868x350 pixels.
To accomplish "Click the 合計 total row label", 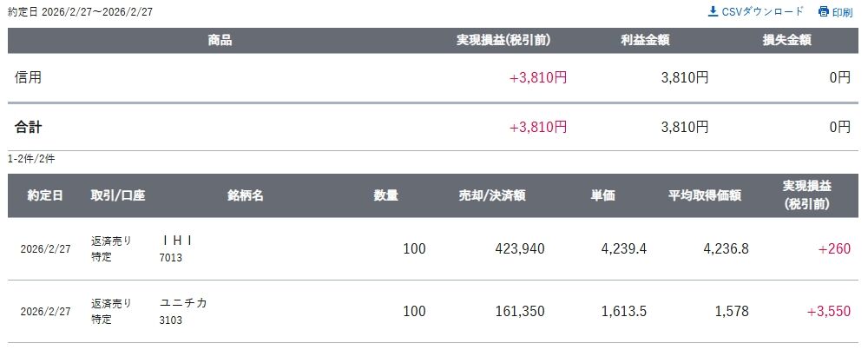I will pos(29,127).
